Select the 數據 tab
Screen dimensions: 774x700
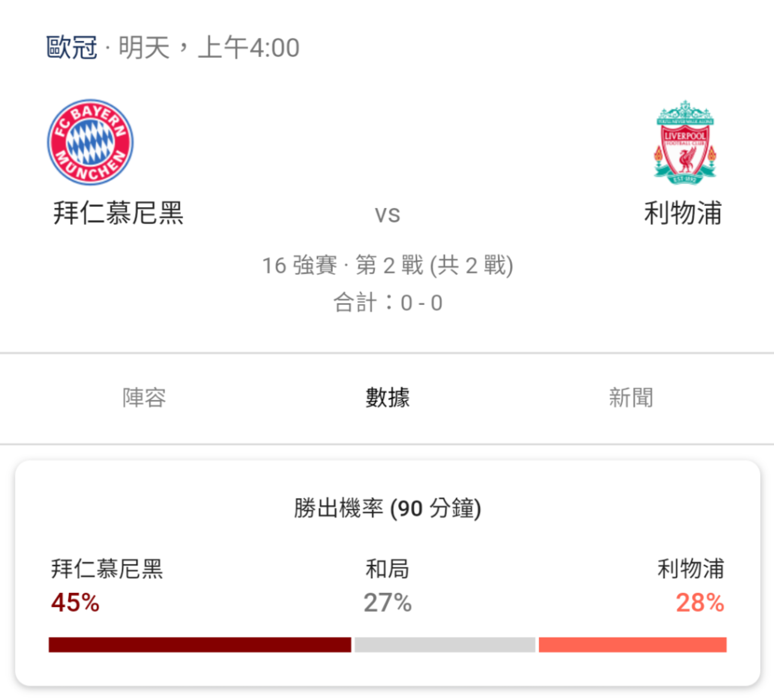[x=387, y=397]
